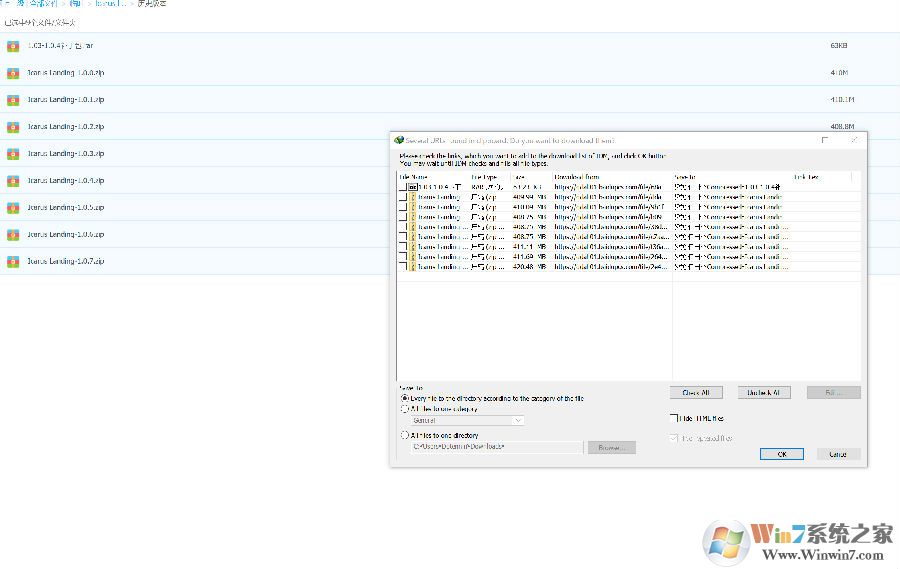Click the zip file icon in the dialog's second row
This screenshot has height=569, width=900.
(x=413, y=197)
